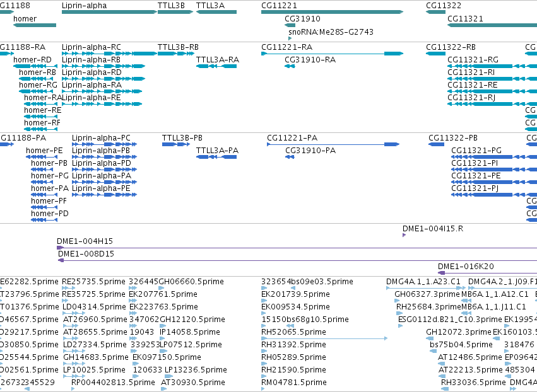Screen dimensions: 537x392
Task: Open the CG11221 gene feature
Action: tap(332, 12)
